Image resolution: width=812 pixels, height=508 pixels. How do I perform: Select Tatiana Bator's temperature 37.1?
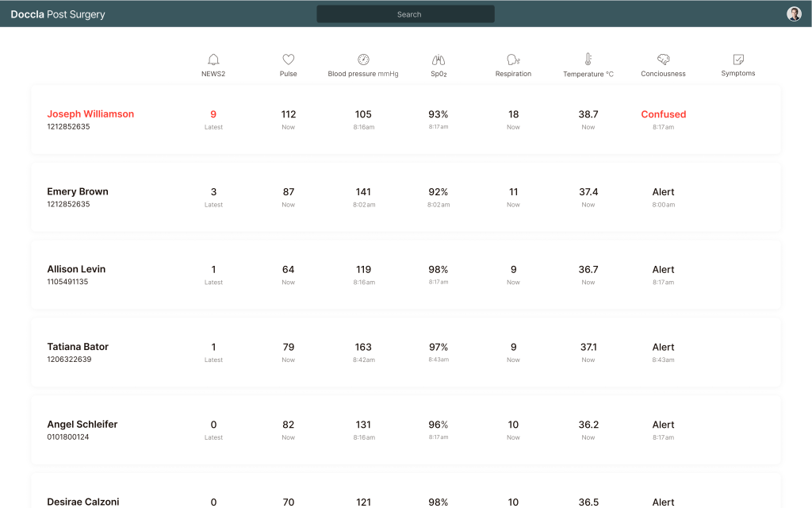(588, 347)
